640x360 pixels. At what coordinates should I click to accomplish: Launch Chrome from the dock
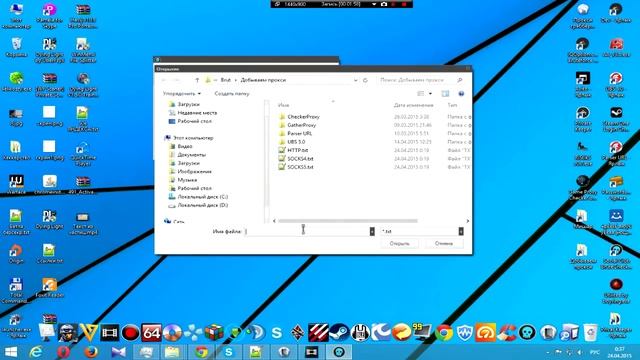444,333
